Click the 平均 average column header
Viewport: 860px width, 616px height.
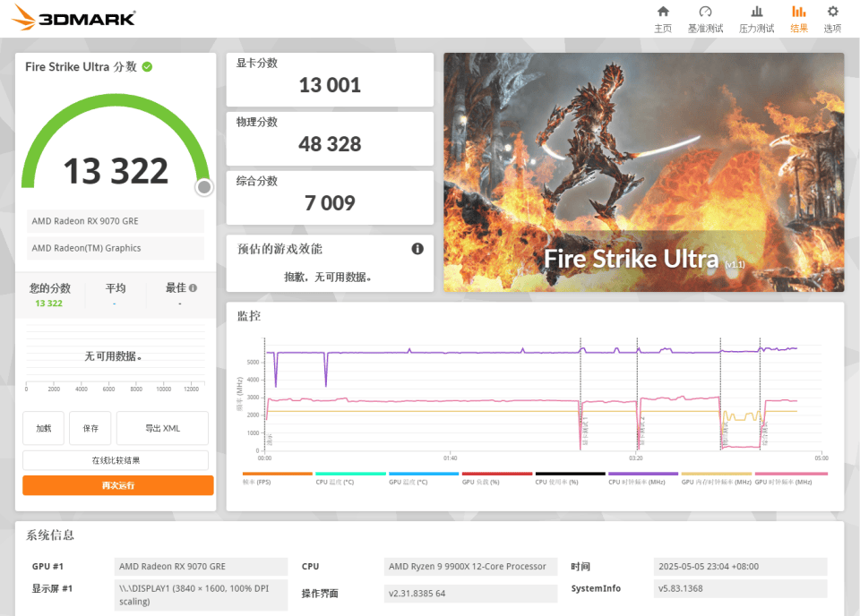(116, 288)
